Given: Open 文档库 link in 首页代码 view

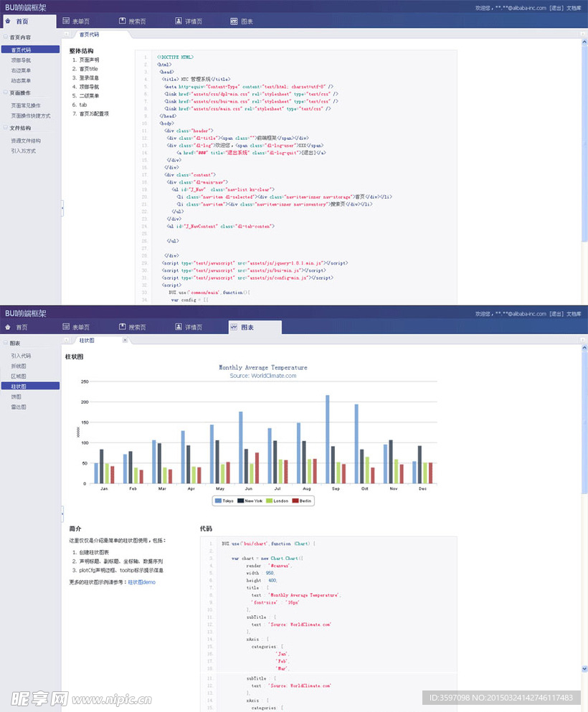Looking at the screenshot, I should pos(574,8).
